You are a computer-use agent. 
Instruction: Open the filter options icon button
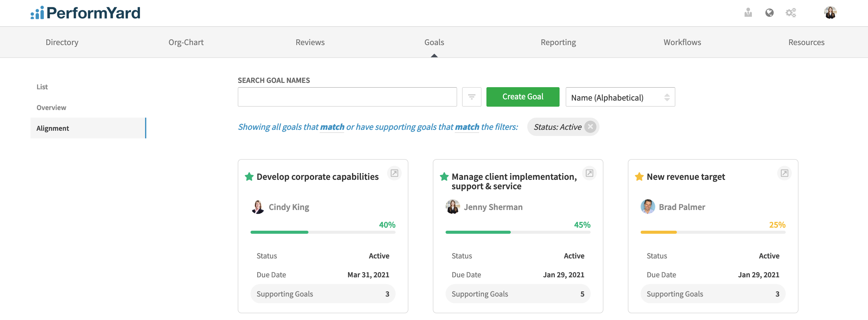click(x=471, y=97)
